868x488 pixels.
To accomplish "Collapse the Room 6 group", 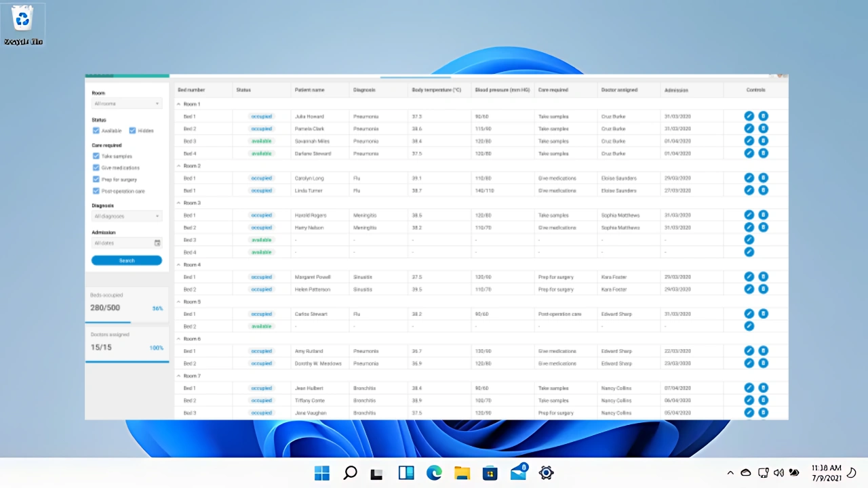I will [x=179, y=339].
